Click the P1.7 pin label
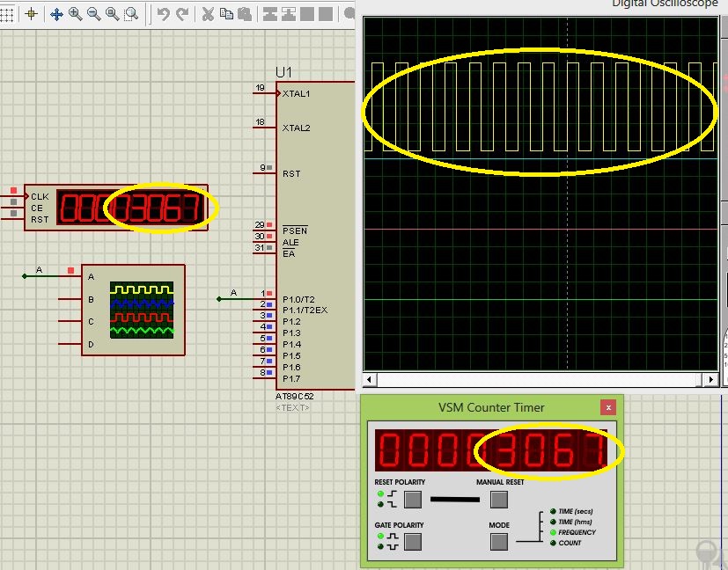This screenshot has width=728, height=570. pyautogui.click(x=291, y=379)
